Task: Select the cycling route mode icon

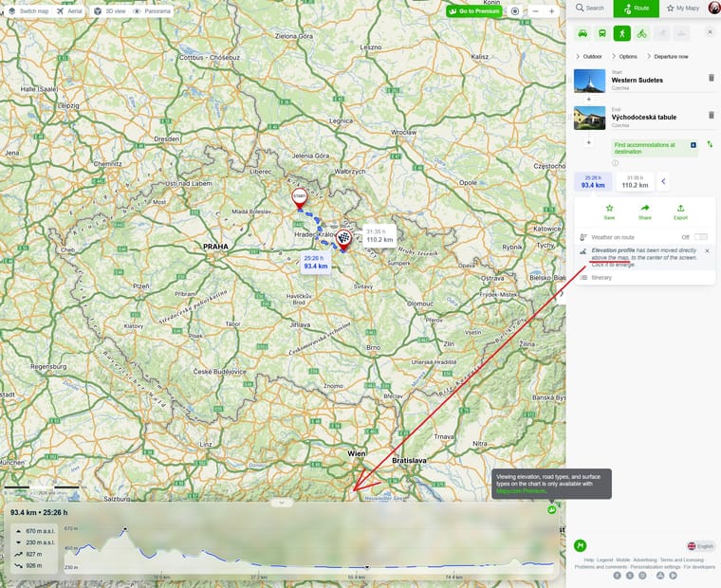Action: click(642, 33)
